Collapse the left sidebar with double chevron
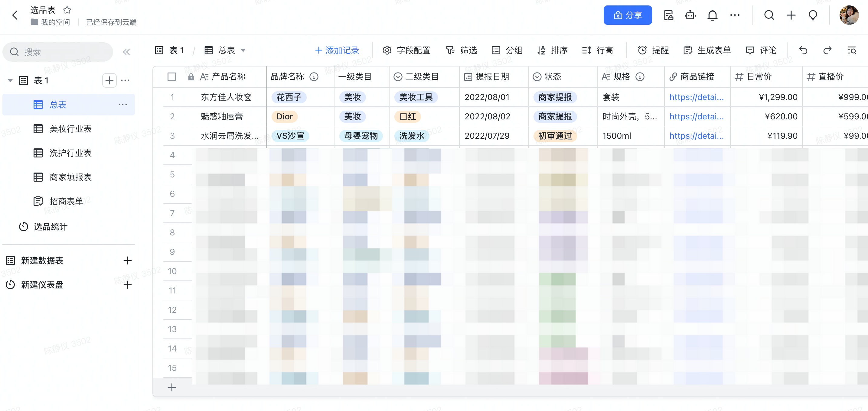Screen dimensions: 868x411 click(x=127, y=52)
